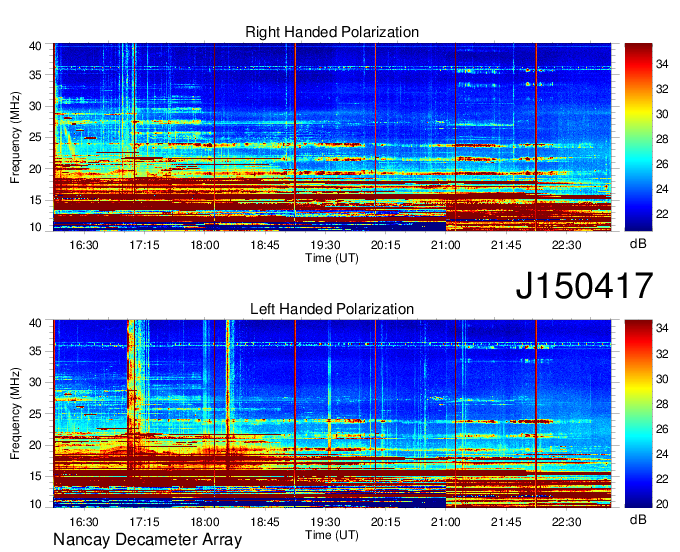
Task: Click the Right Handed plot's dB color bar
Action: [x=638, y=137]
